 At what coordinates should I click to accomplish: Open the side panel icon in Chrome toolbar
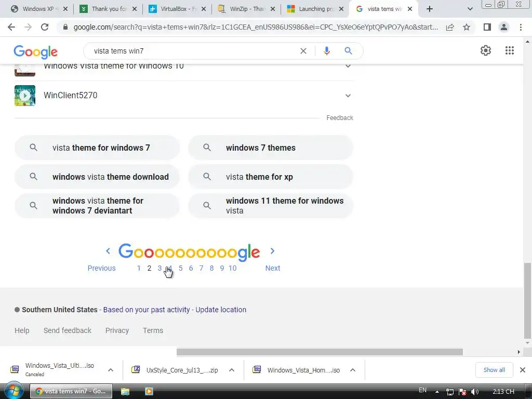(x=487, y=27)
